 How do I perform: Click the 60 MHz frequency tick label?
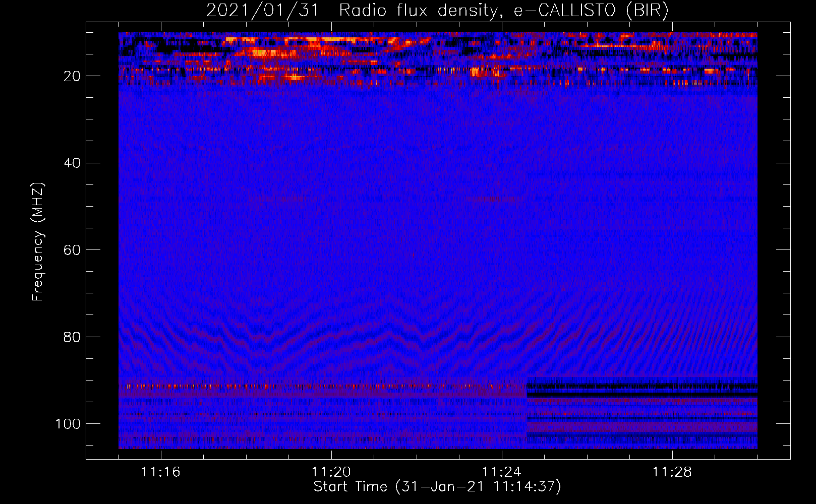point(72,250)
